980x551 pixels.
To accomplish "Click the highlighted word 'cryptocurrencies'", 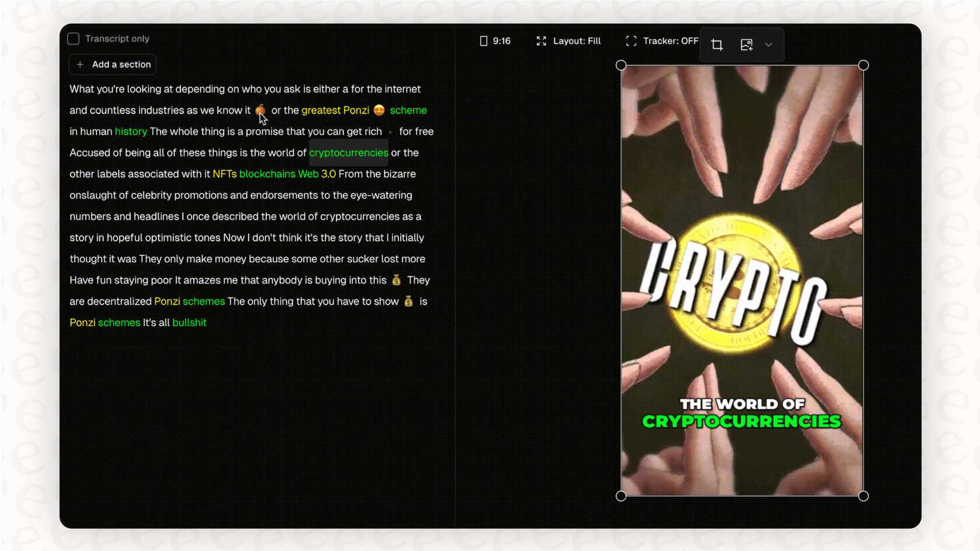I will coord(348,153).
